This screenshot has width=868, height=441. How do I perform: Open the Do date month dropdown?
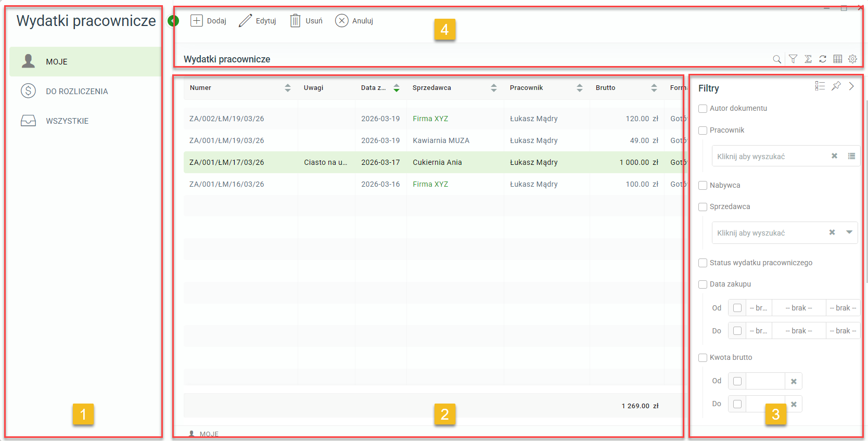pyautogui.click(x=799, y=331)
